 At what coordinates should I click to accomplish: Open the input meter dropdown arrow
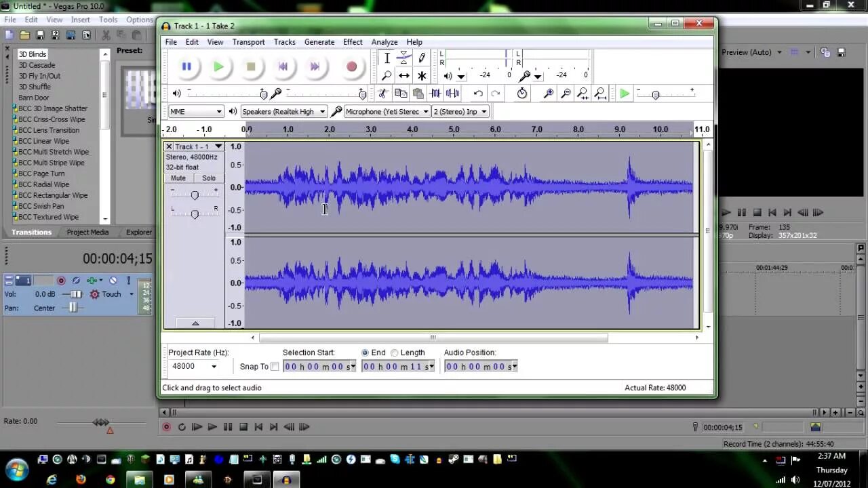point(538,76)
